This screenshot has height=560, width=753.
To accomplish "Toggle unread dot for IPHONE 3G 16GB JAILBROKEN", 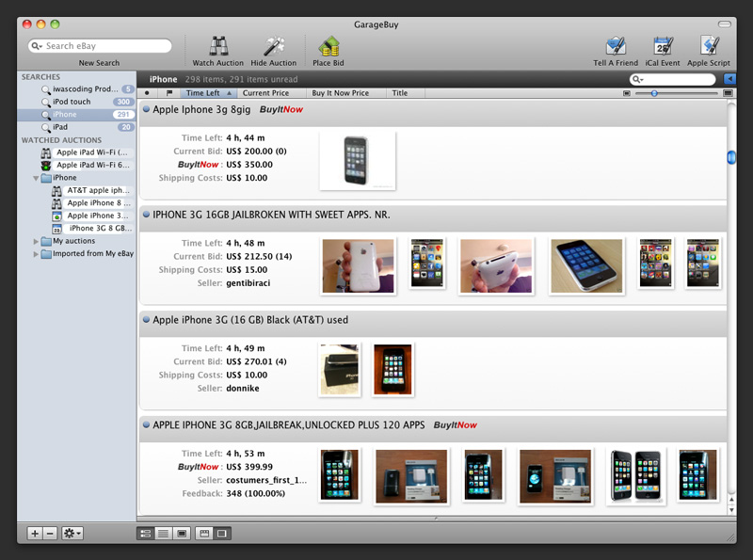I will (147, 215).
